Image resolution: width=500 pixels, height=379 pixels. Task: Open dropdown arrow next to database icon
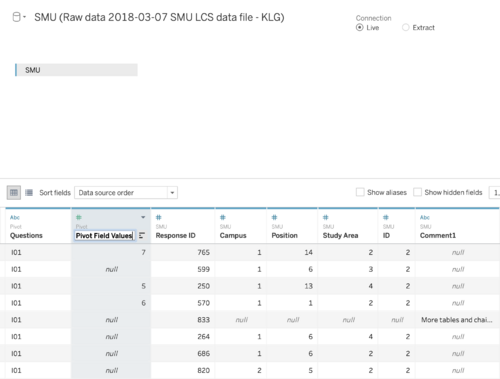point(25,17)
